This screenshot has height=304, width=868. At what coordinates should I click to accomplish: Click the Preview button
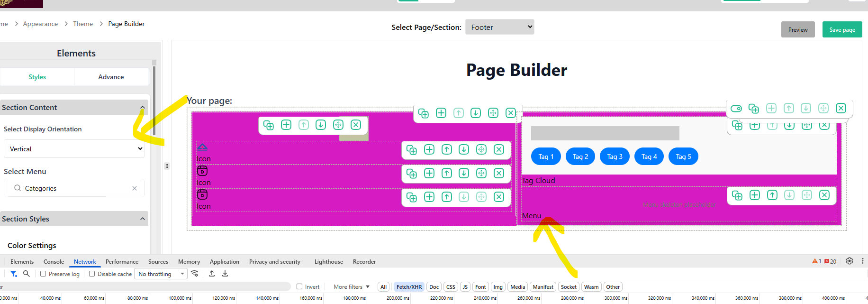798,29
